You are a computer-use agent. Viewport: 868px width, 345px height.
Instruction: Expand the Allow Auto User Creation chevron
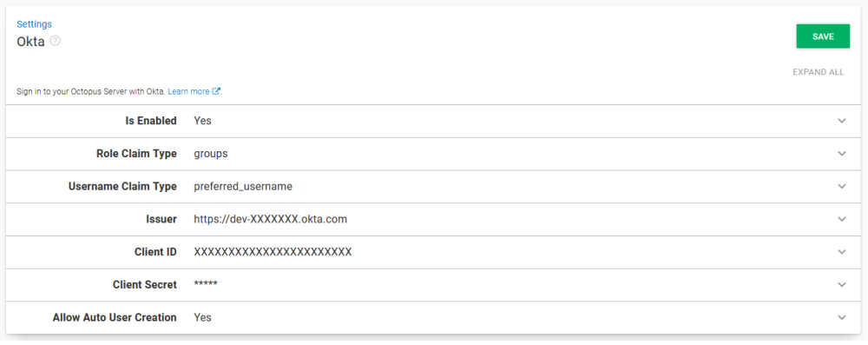(x=842, y=318)
